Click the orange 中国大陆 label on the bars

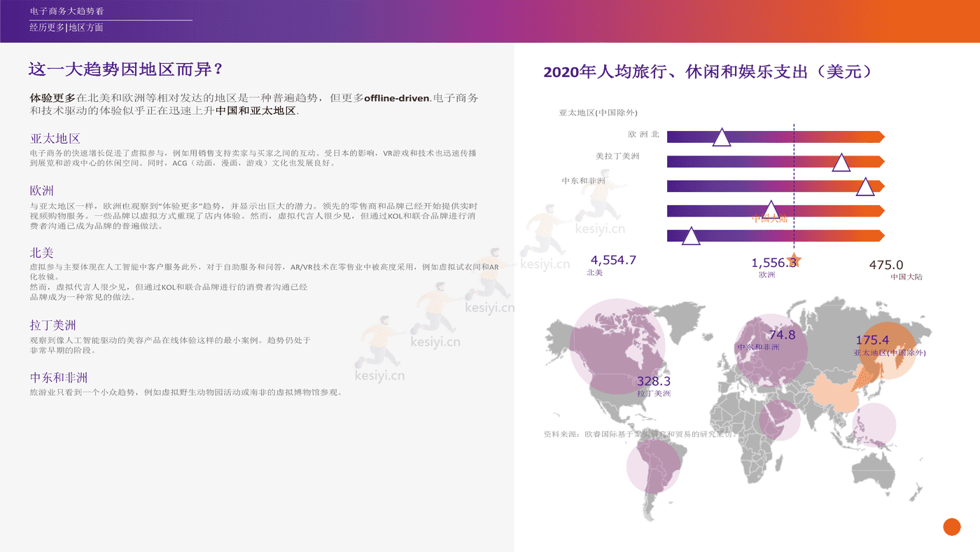point(770,219)
